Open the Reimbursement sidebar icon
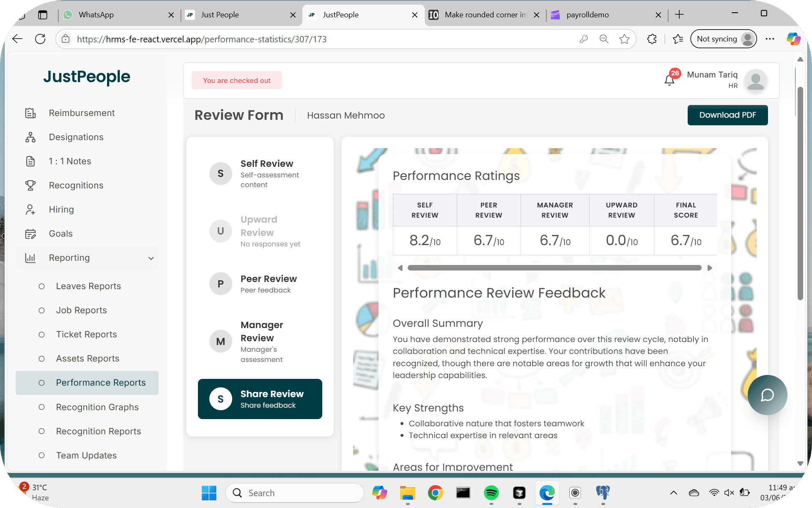Viewport: 812px width, 508px height. point(30,113)
